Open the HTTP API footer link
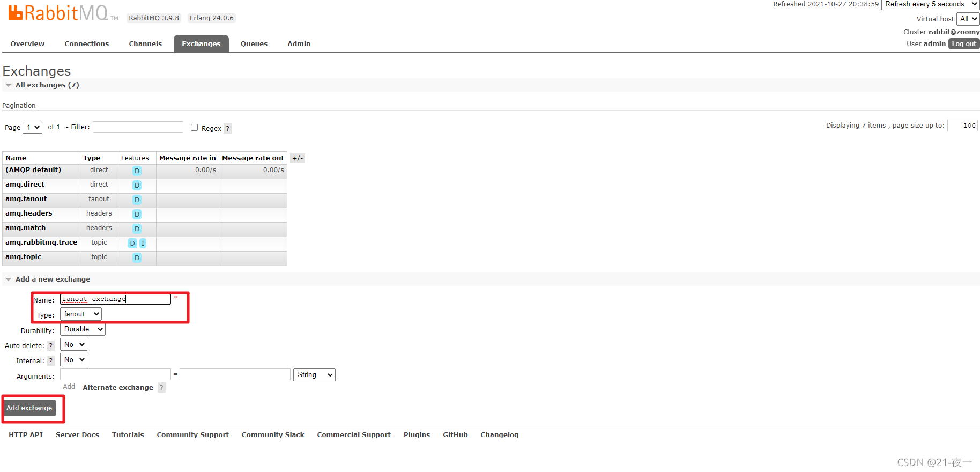Viewport: 980px width, 472px height. point(26,435)
